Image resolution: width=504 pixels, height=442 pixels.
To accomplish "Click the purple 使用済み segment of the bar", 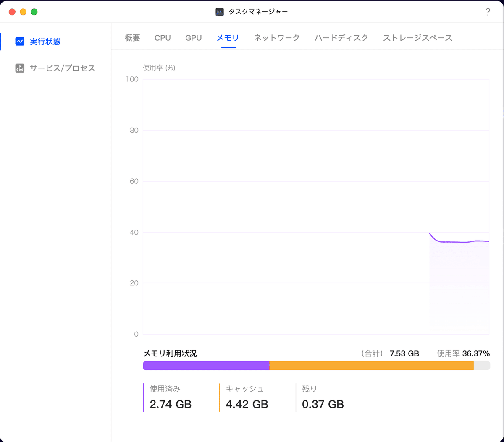I will pyautogui.click(x=206, y=366).
